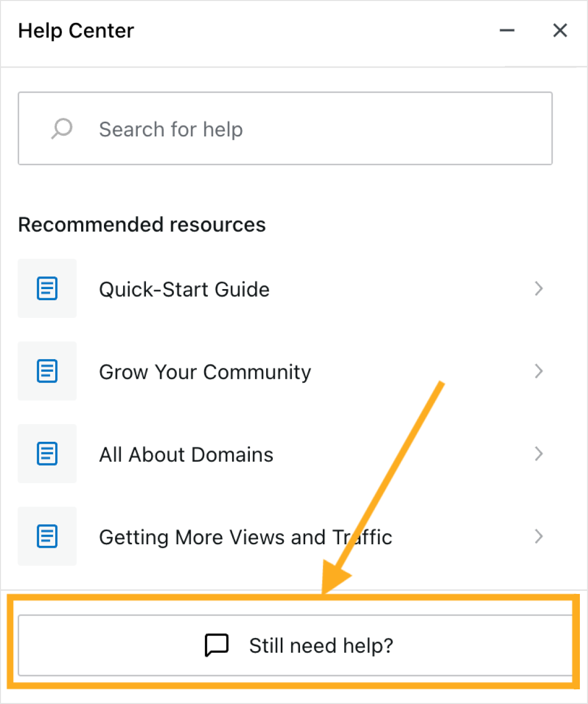
Task: Click the document icon beside Quick-Start Guide
Action: click(x=47, y=288)
